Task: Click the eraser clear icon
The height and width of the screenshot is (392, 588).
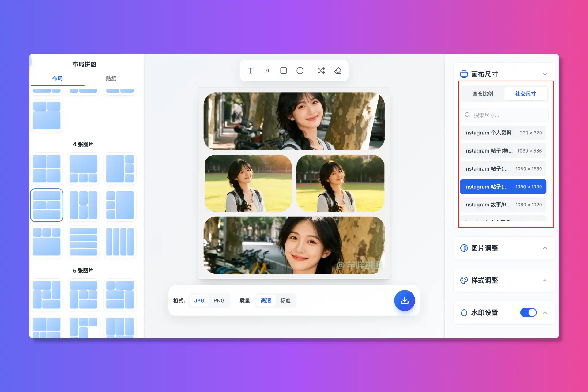Action: click(x=338, y=71)
